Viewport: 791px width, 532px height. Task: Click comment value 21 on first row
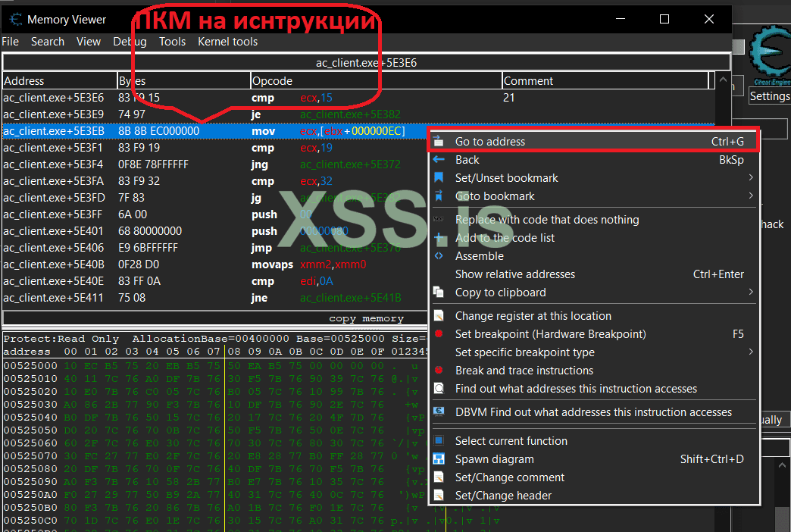coord(508,98)
